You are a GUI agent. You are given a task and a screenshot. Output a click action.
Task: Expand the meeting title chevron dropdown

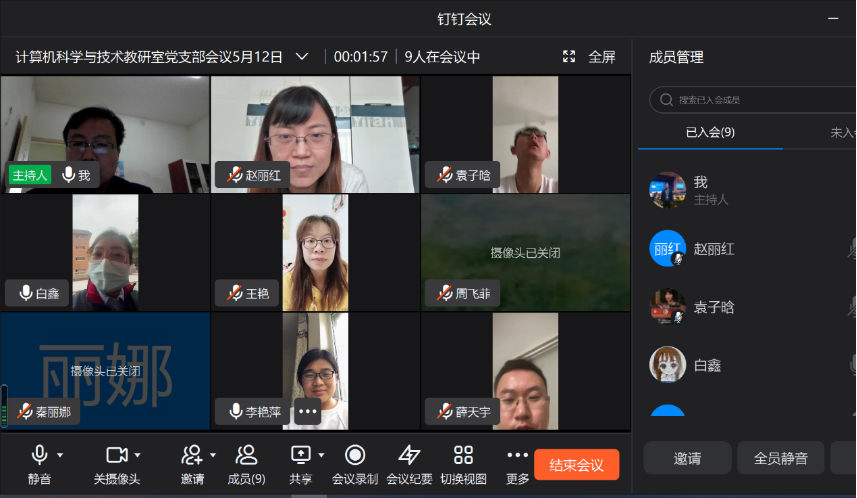pyautogui.click(x=302, y=57)
